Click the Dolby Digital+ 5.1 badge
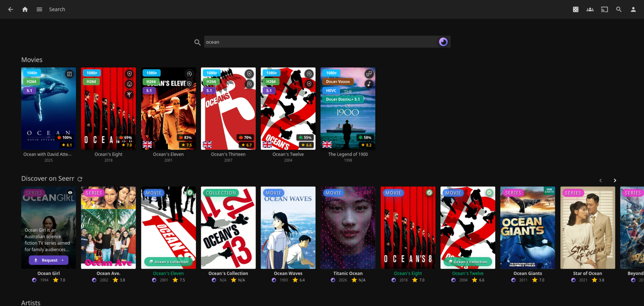644x306 pixels. [343, 99]
